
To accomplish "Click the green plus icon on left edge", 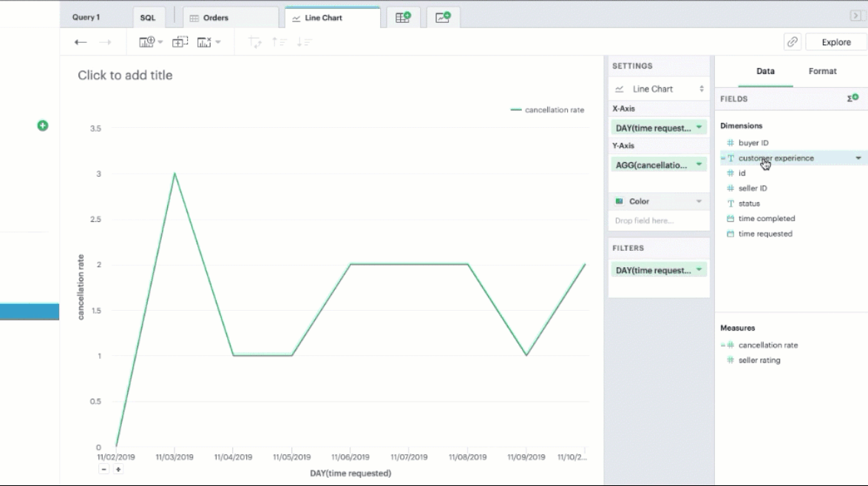I will pyautogui.click(x=43, y=126).
